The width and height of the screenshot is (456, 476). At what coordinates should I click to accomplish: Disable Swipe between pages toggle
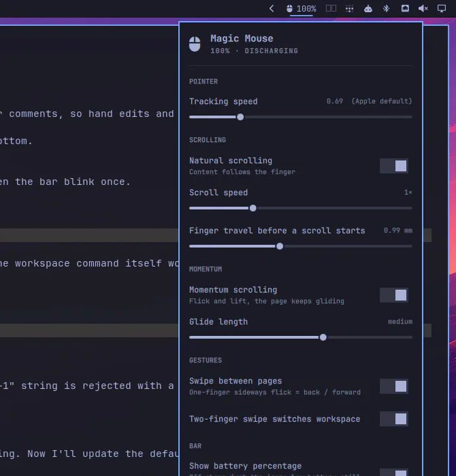point(393,386)
